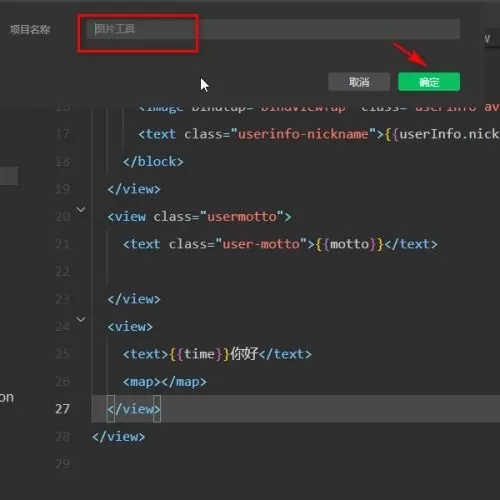
Task: Click line number 22 in gutter
Action: tap(62, 271)
